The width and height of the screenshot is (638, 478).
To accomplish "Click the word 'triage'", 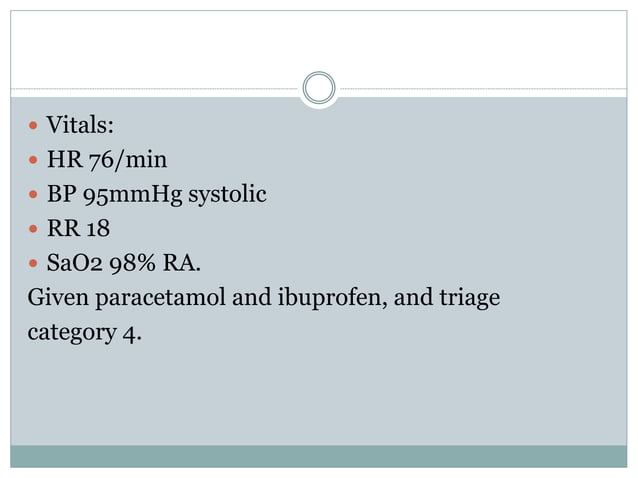I will (x=470, y=297).
